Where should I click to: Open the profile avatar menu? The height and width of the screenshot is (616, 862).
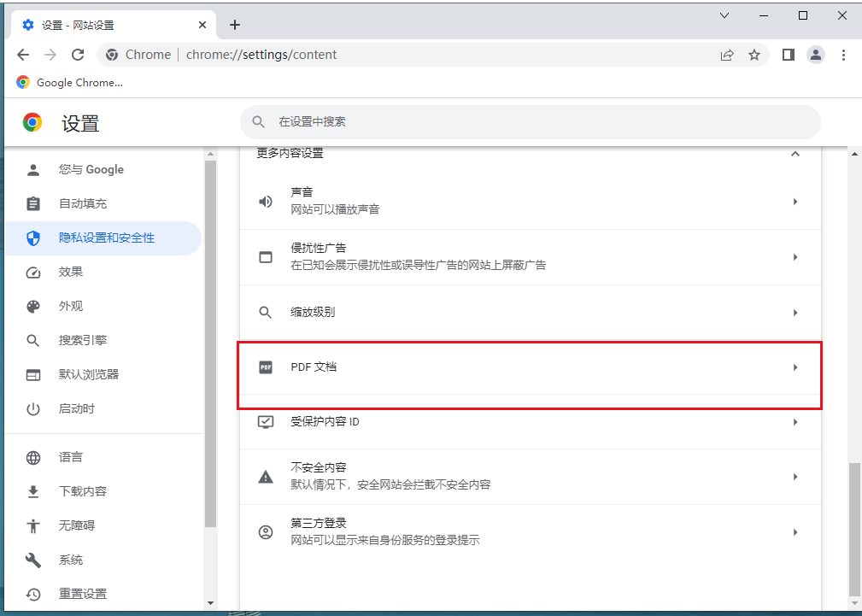click(x=816, y=55)
